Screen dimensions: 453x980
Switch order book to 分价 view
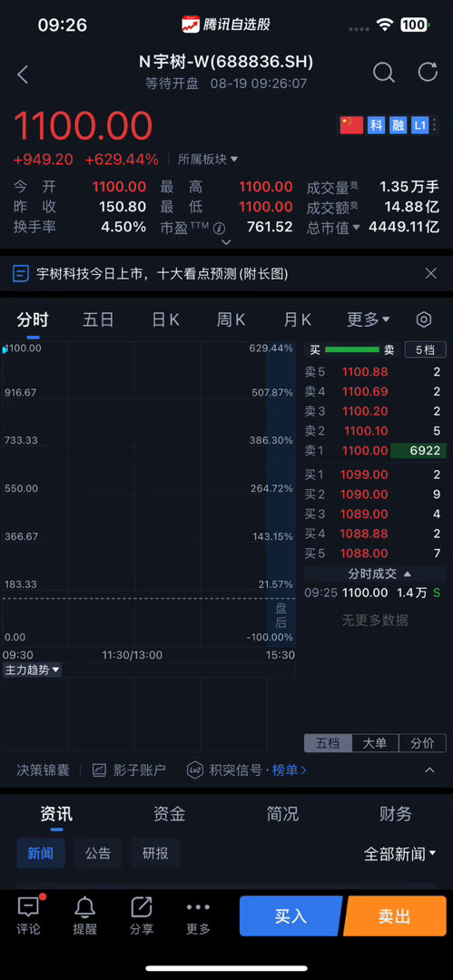[x=422, y=743]
